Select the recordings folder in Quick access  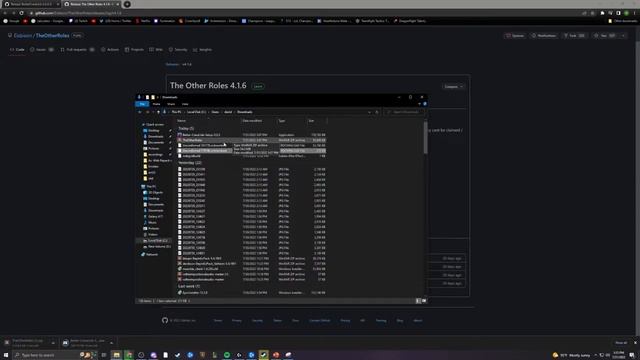click(155, 155)
